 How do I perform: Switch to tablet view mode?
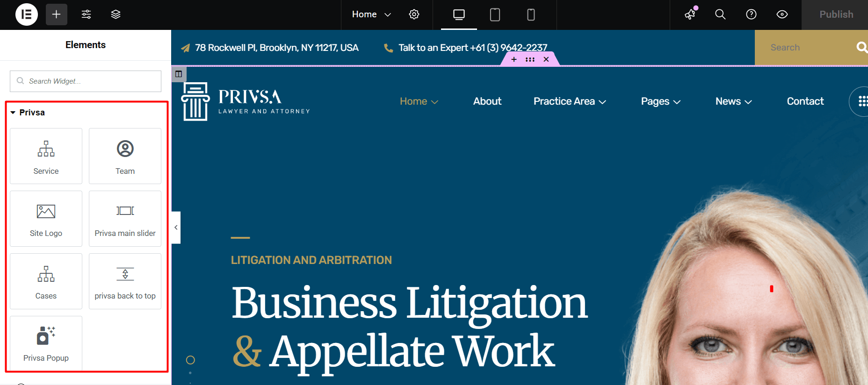495,14
